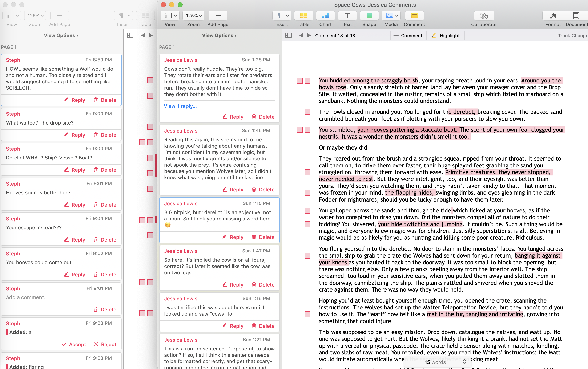Go to previous comment in front window
This screenshot has width=588, height=369.
pyautogui.click(x=301, y=35)
